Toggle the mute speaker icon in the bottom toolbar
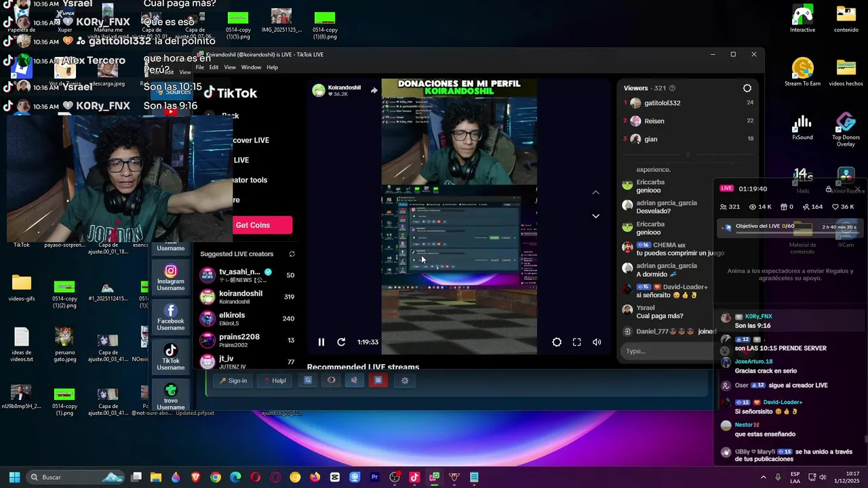Viewport: 868px width, 488px height. pos(354,381)
